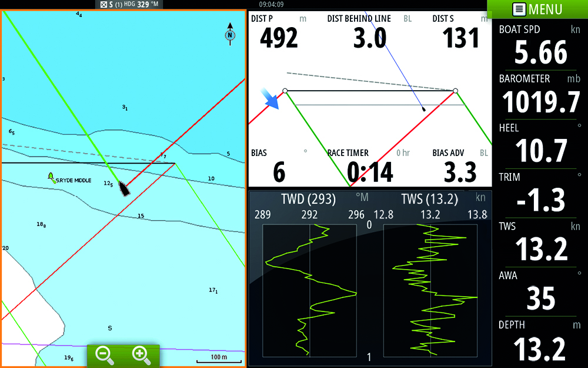The width and height of the screenshot is (588, 368).
Task: Zoom out the chart with minus magnifier
Action: click(x=104, y=356)
